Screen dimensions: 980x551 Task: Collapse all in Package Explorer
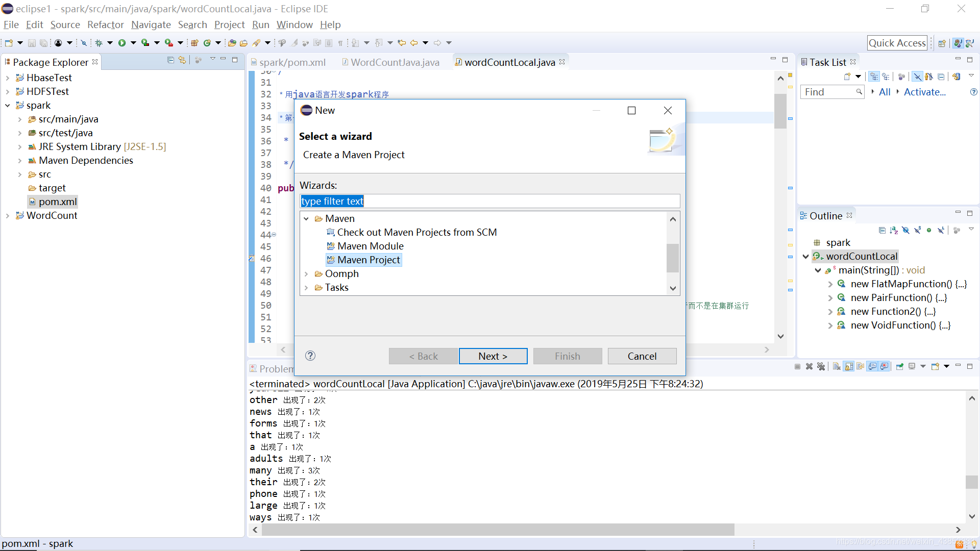coord(170,60)
